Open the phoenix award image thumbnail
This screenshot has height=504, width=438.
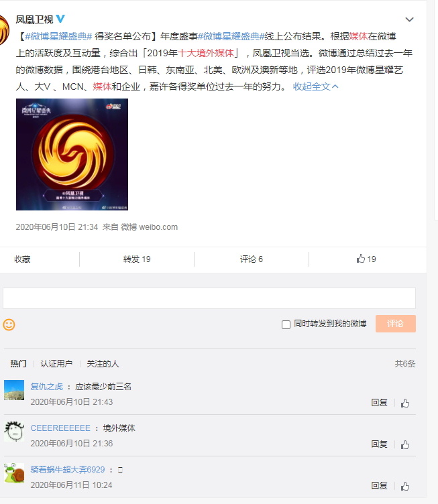pos(72,155)
